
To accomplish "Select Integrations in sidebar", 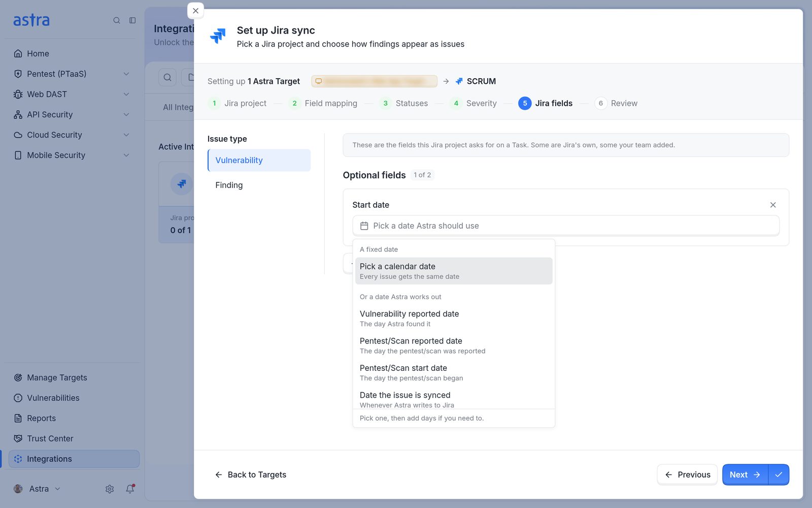I will [74, 459].
